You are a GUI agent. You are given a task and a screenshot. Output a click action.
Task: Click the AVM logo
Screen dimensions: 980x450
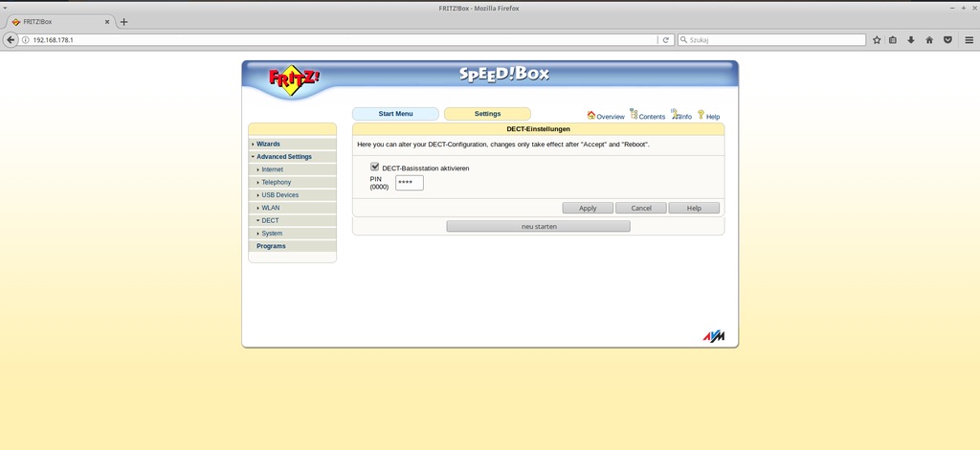click(x=713, y=336)
